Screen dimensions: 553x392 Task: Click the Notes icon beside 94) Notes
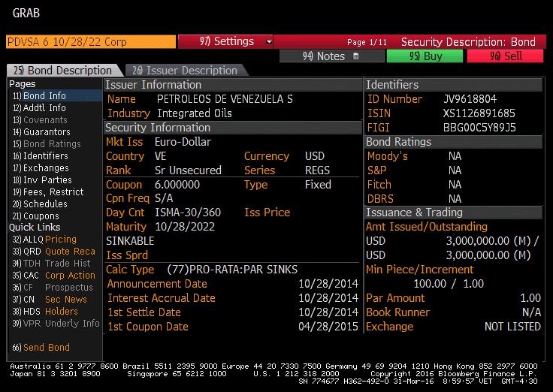357,56
